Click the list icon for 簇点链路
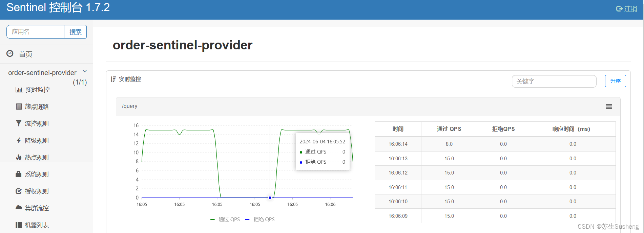The height and width of the screenshot is (233, 644). coord(19,107)
